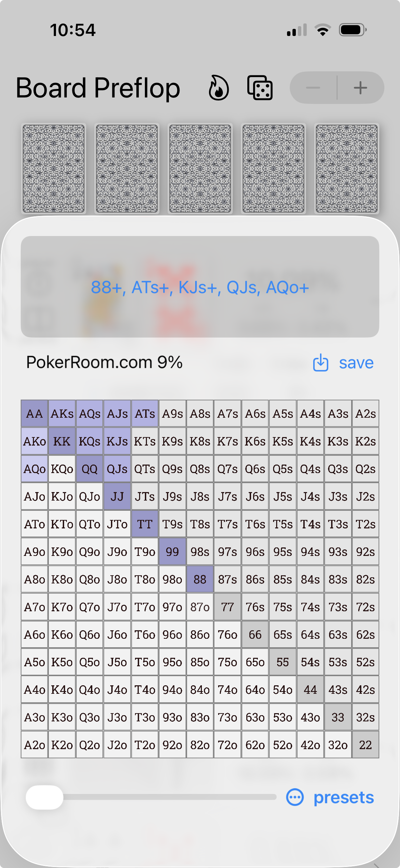Image resolution: width=400 pixels, height=868 pixels.
Task: Edit the 88+, ATs+, KJs+ range text
Action: coord(200,287)
